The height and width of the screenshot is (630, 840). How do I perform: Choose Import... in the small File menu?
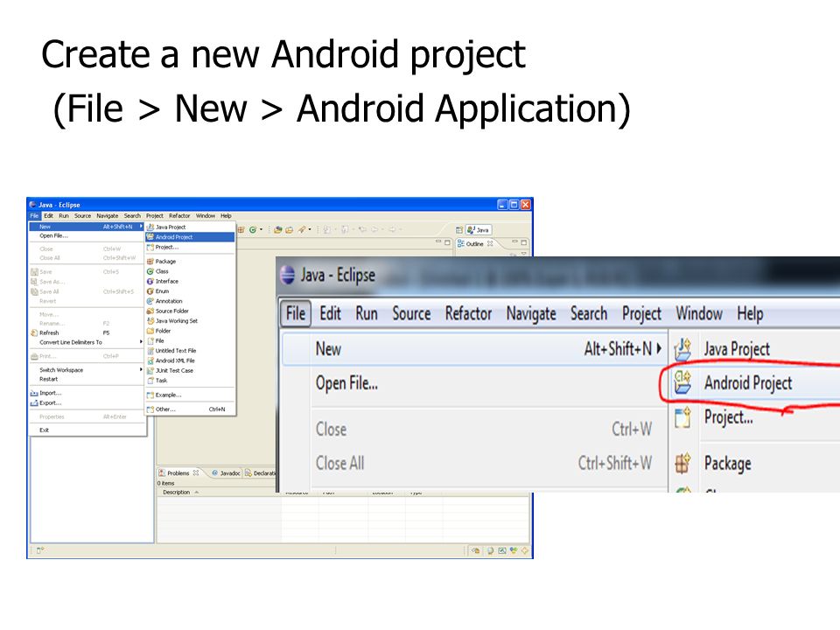coord(87,393)
